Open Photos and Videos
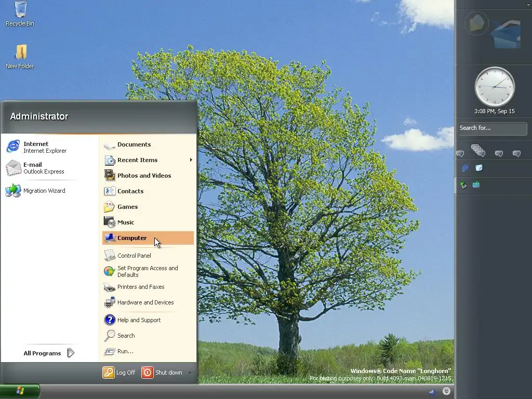Screen dimensions: 532x399 point(137,176)
